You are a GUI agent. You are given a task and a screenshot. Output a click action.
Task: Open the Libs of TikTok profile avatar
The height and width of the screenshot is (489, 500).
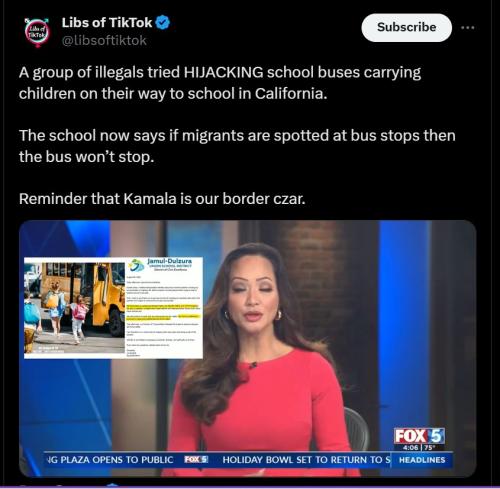(37, 32)
